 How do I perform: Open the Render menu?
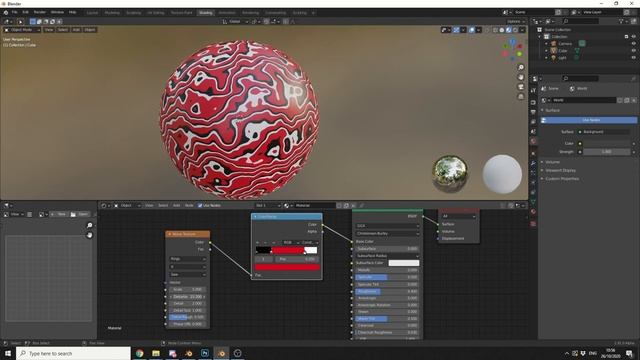(x=40, y=12)
